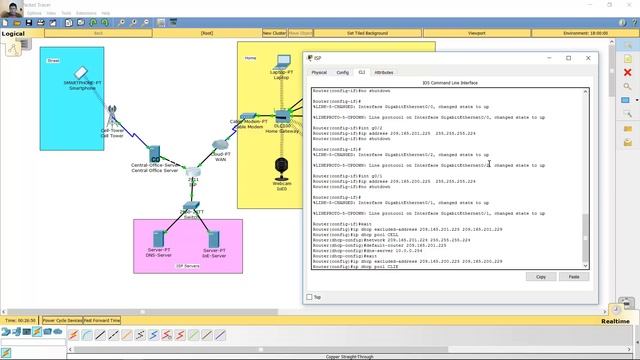Pick the Copper Straight-Through solid black cable

pyautogui.click(x=100, y=335)
